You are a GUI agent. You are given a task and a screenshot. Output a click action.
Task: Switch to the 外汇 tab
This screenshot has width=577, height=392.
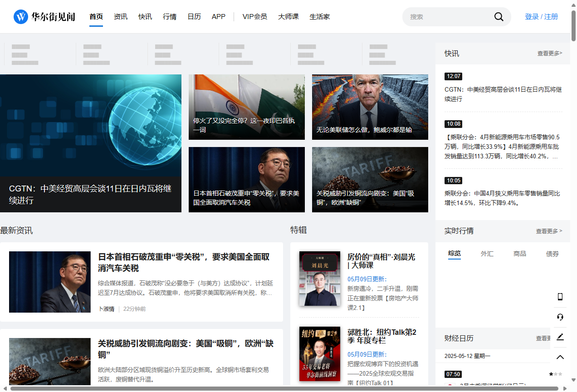tap(487, 254)
